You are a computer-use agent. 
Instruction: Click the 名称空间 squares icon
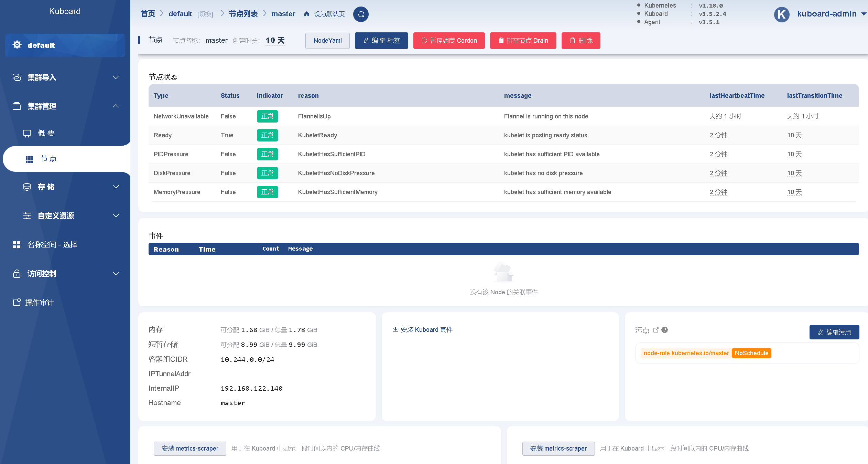point(17,245)
